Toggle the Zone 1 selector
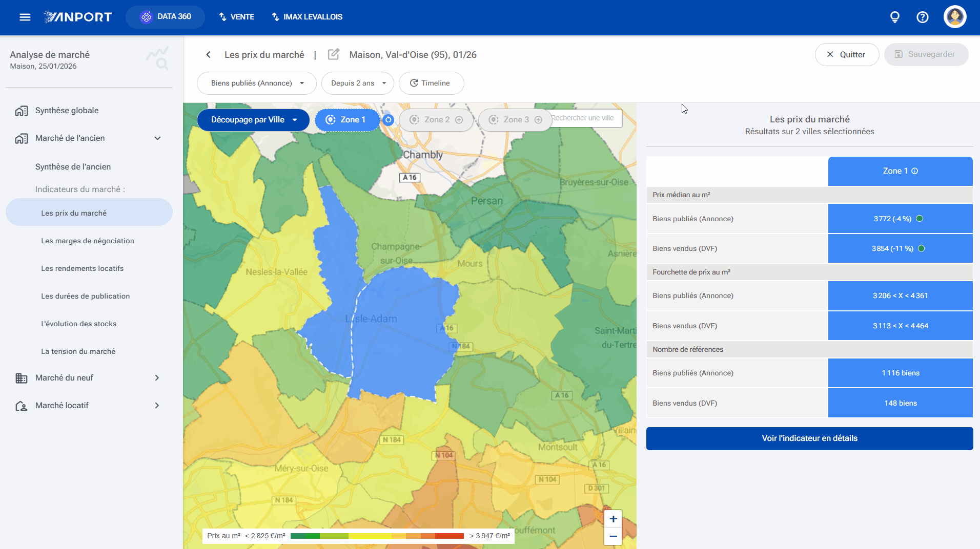This screenshot has width=980, height=549. click(347, 120)
